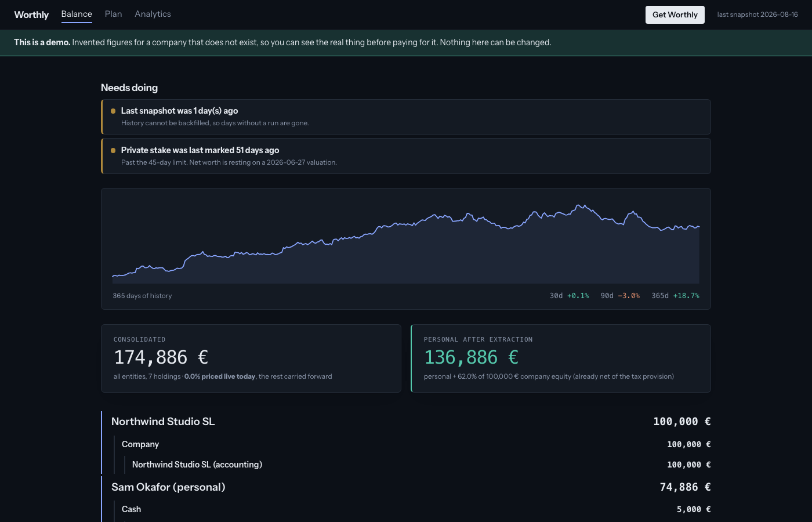Select the Northwind Studio SL (accounting) row
The height and width of the screenshot is (522, 812).
pyautogui.click(x=416, y=465)
